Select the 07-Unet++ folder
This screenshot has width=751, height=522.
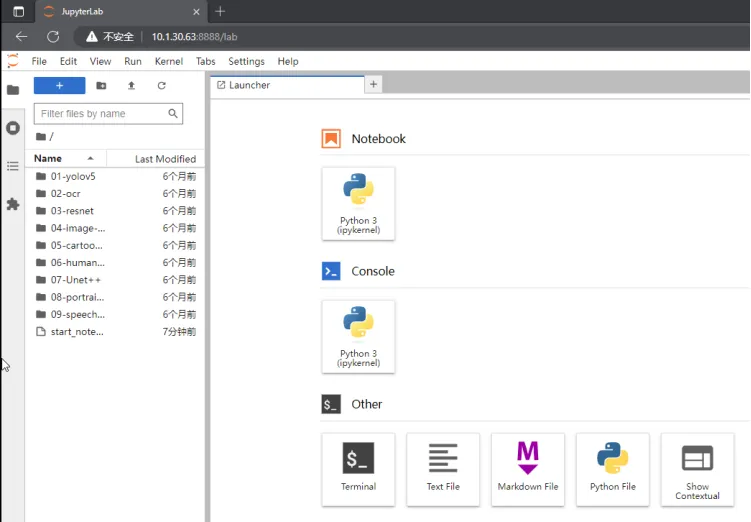point(115,280)
